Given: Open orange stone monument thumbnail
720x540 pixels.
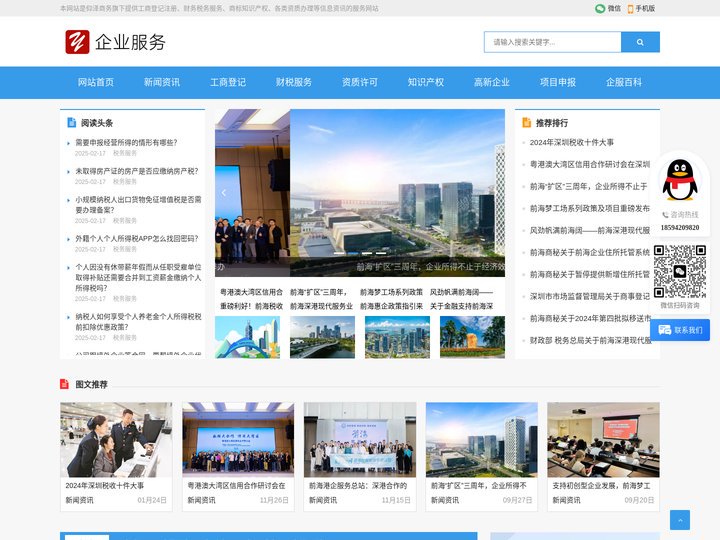Looking at the screenshot, I should [472, 337].
